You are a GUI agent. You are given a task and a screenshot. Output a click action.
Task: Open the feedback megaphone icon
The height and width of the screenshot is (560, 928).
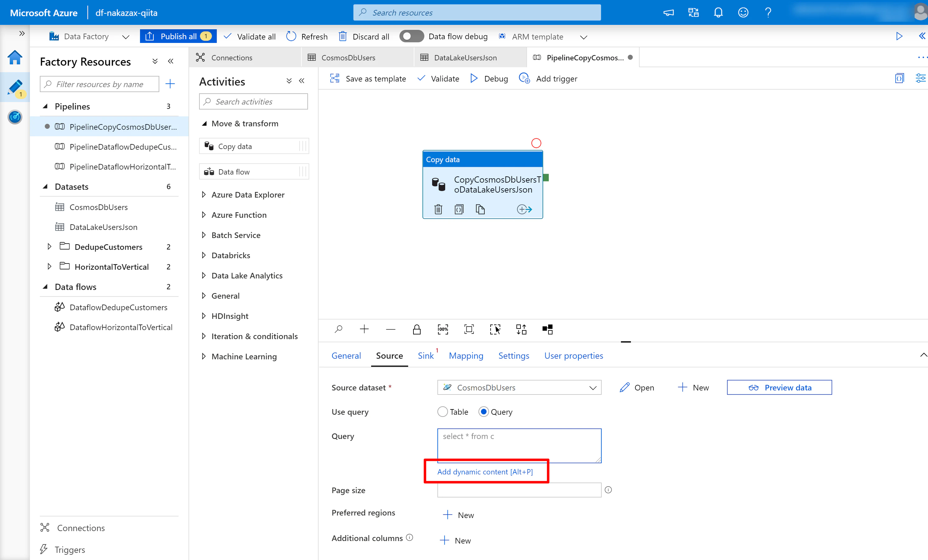669,13
